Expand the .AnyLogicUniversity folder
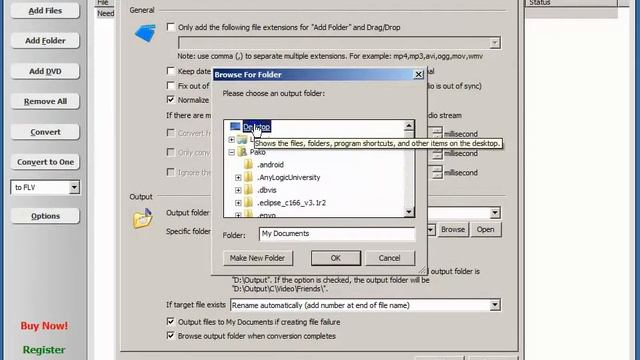640x360 pixels. (238, 178)
